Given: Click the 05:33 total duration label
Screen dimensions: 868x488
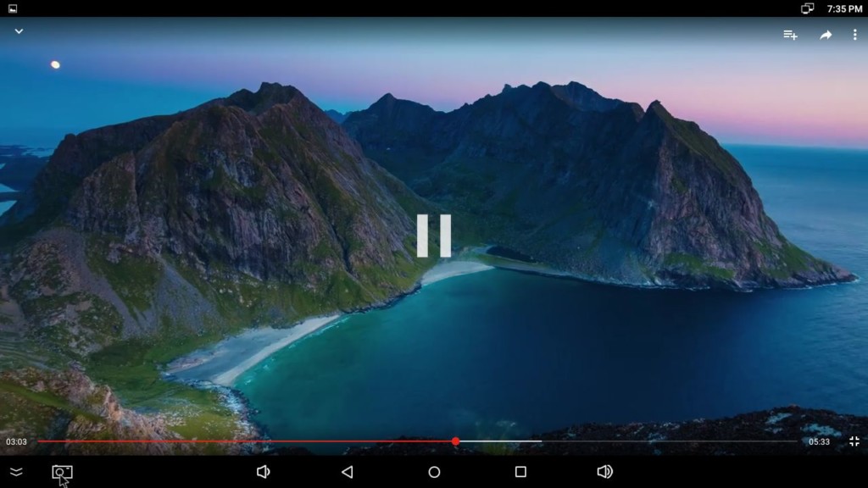Looking at the screenshot, I should tap(819, 441).
